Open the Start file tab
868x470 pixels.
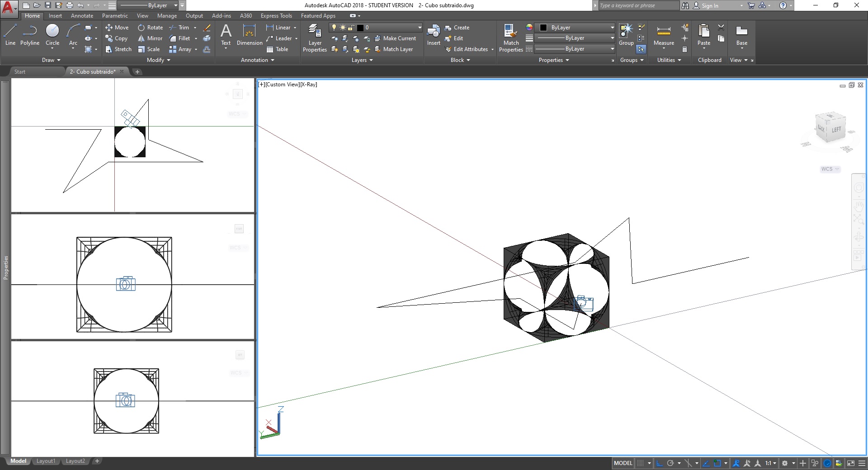point(20,72)
